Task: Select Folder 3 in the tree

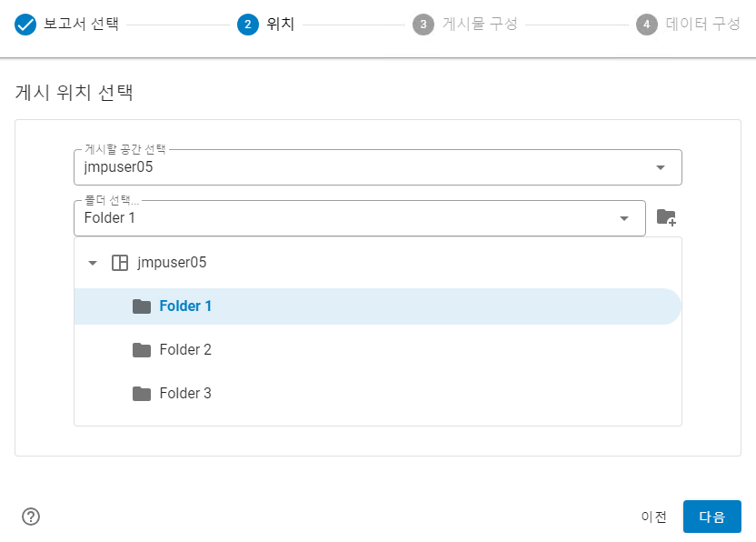Action: 185,393
